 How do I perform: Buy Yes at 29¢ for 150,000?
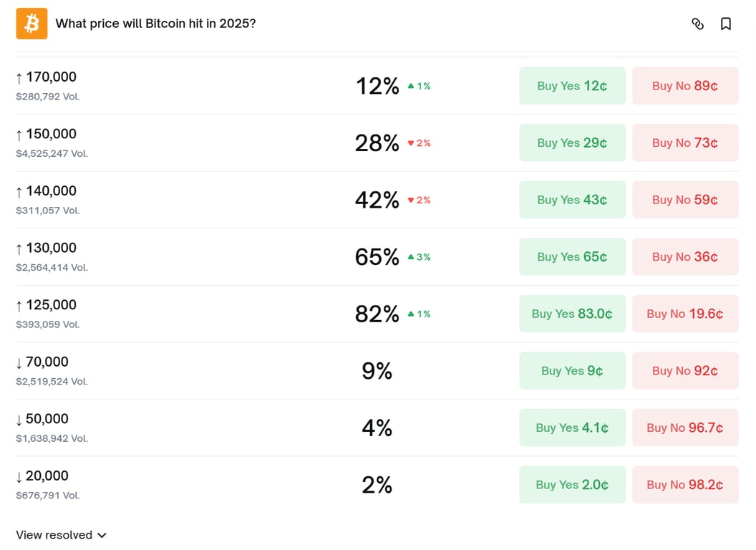click(x=572, y=143)
